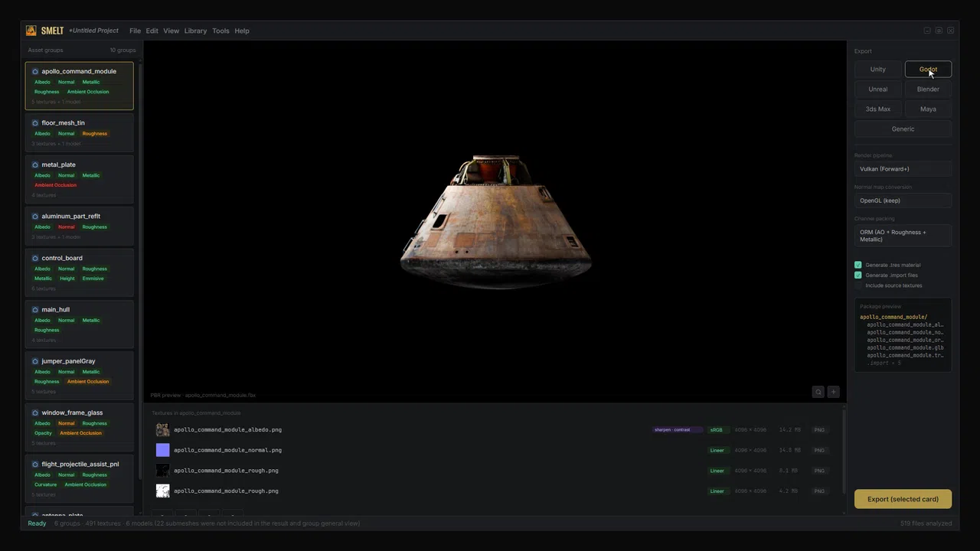
Task: Click the red Normal tag on aluminum_part_reflt
Action: click(x=67, y=227)
